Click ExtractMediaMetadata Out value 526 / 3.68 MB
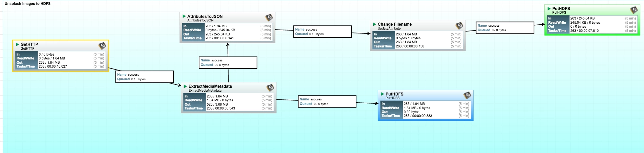 point(217,104)
